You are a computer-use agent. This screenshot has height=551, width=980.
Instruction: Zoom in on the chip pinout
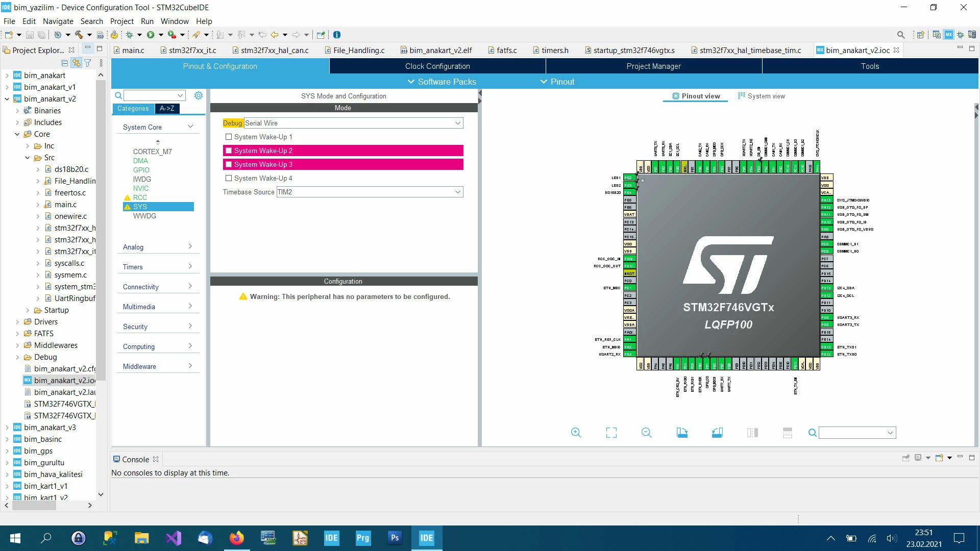(x=576, y=433)
